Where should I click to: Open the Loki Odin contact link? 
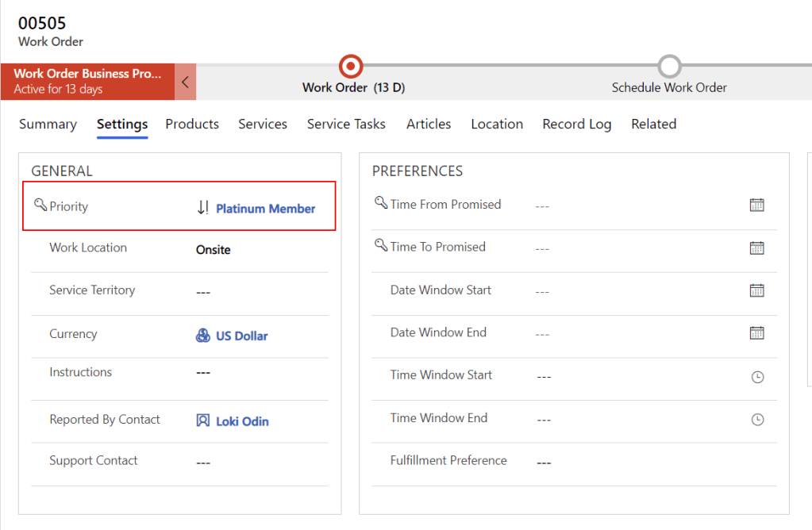point(242,421)
